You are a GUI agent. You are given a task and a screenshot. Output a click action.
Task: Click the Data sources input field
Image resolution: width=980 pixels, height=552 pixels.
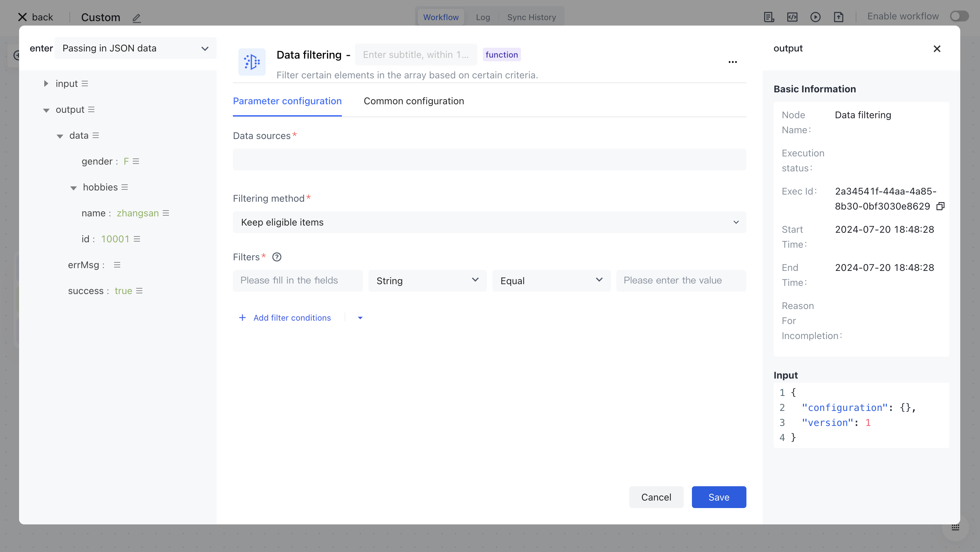489,159
